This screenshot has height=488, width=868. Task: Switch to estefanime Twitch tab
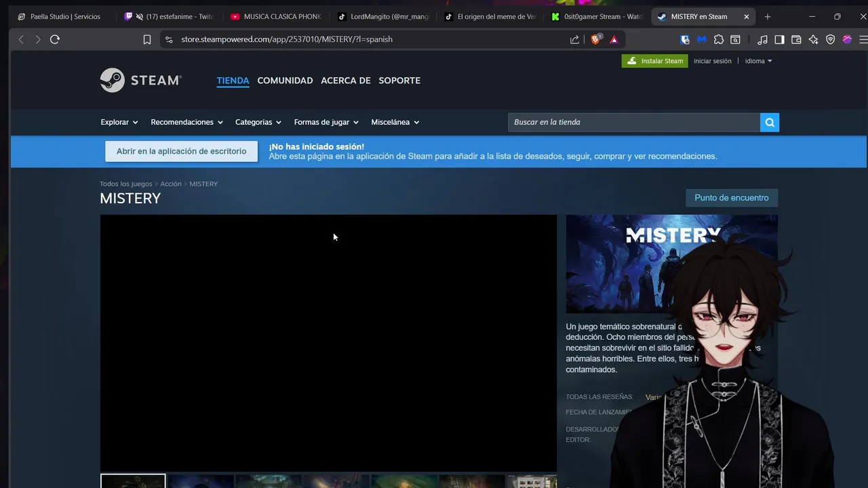coord(170,16)
